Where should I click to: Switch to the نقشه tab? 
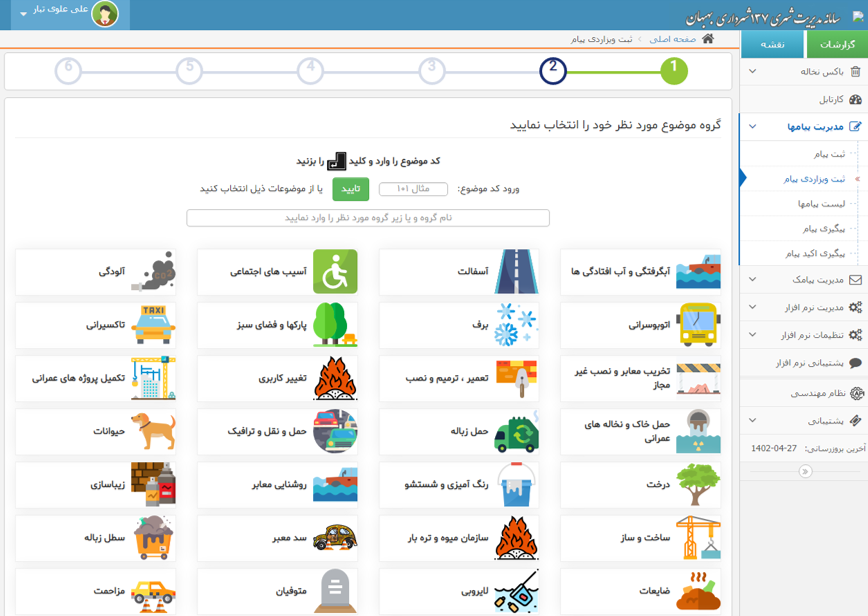click(772, 45)
